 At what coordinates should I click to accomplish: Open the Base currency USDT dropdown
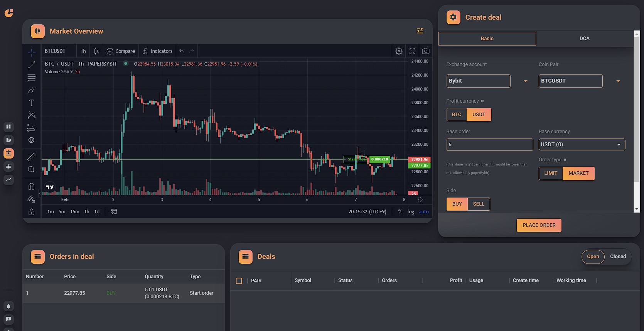click(582, 144)
